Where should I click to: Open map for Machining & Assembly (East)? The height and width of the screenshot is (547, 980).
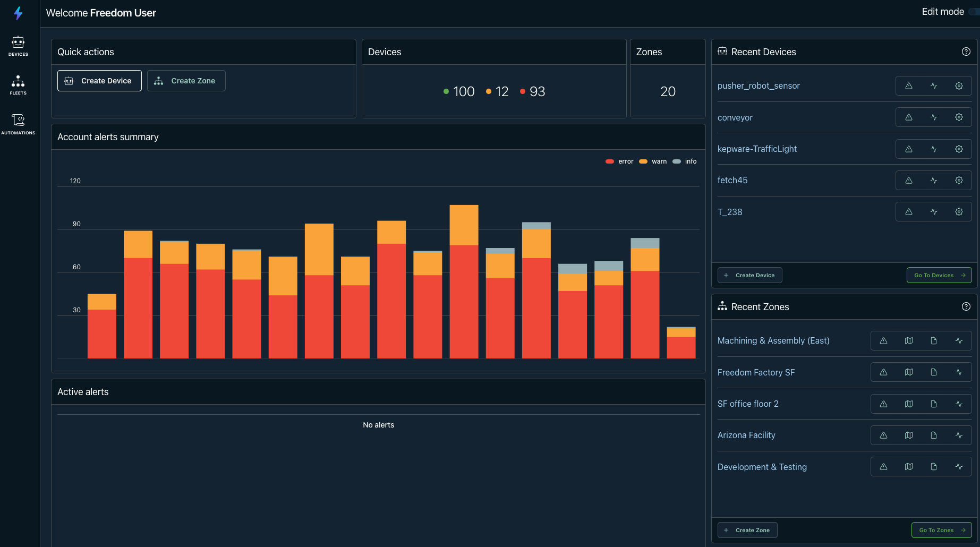(909, 340)
